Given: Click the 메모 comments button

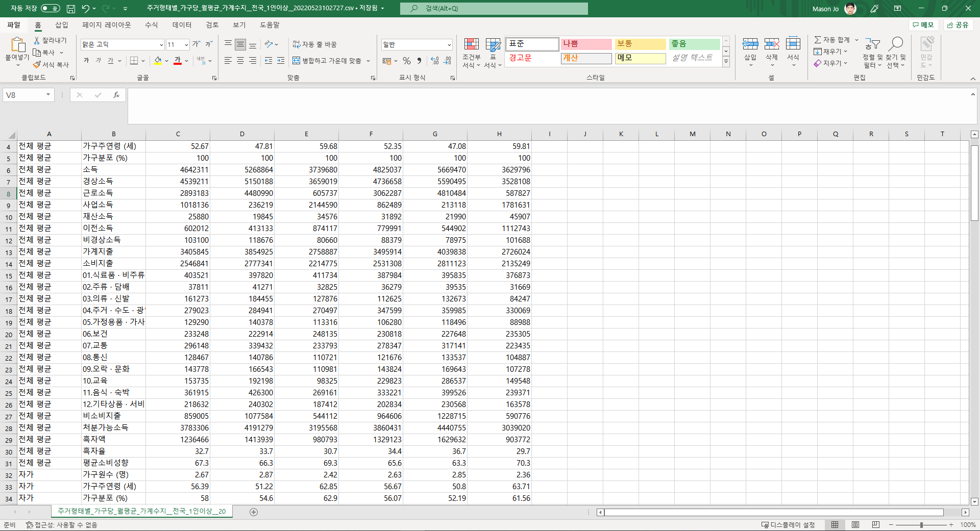Looking at the screenshot, I should pos(923,25).
